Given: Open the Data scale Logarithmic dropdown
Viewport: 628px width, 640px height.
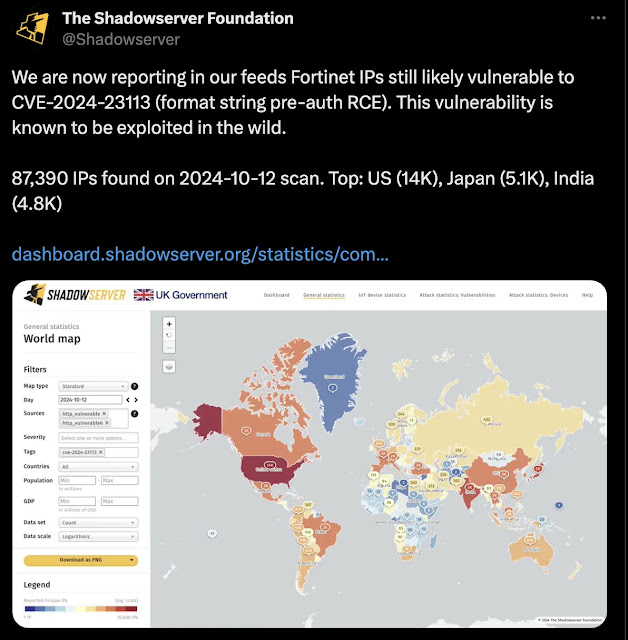Looking at the screenshot, I should point(98,536).
